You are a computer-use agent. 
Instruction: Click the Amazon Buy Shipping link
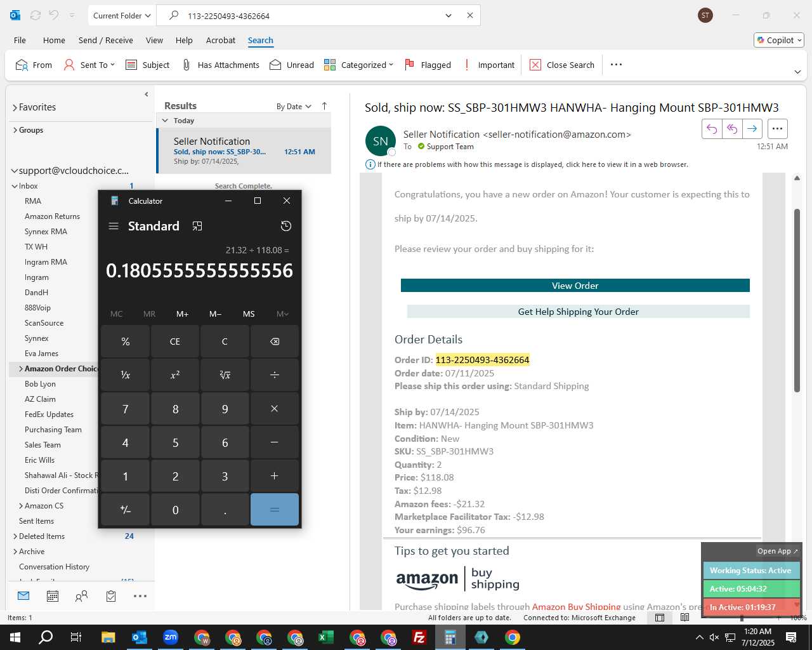[577, 606]
